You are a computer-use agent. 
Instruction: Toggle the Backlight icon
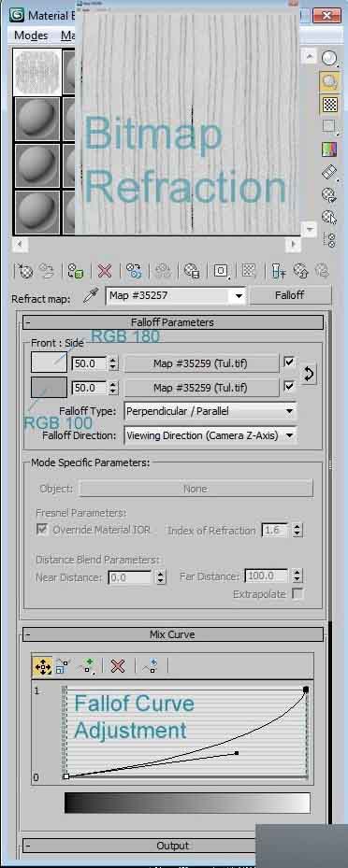[x=329, y=81]
